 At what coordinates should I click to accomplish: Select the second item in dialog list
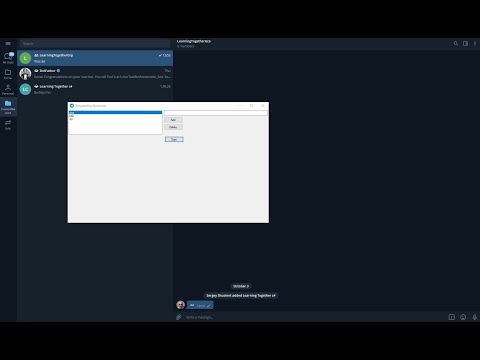click(x=115, y=116)
